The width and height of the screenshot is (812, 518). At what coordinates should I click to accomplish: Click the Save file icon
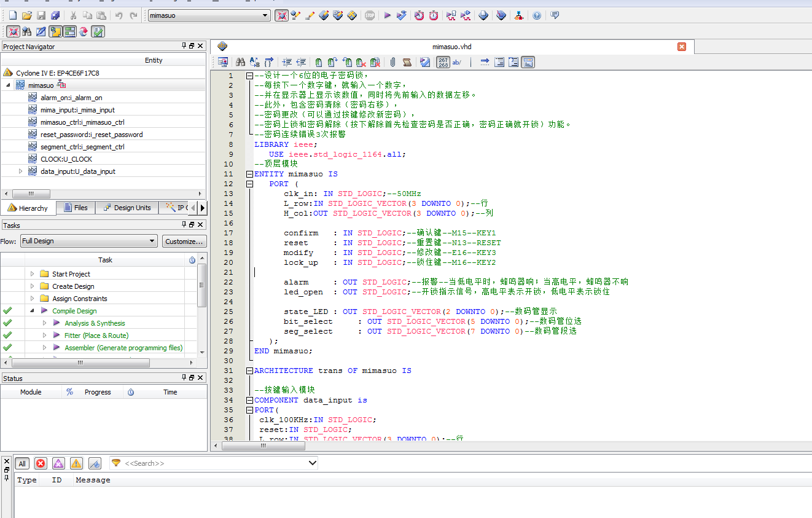coord(41,15)
